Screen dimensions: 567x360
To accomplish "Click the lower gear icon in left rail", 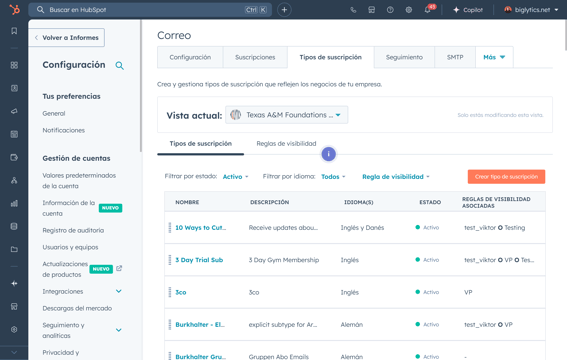I will [x=14, y=330].
